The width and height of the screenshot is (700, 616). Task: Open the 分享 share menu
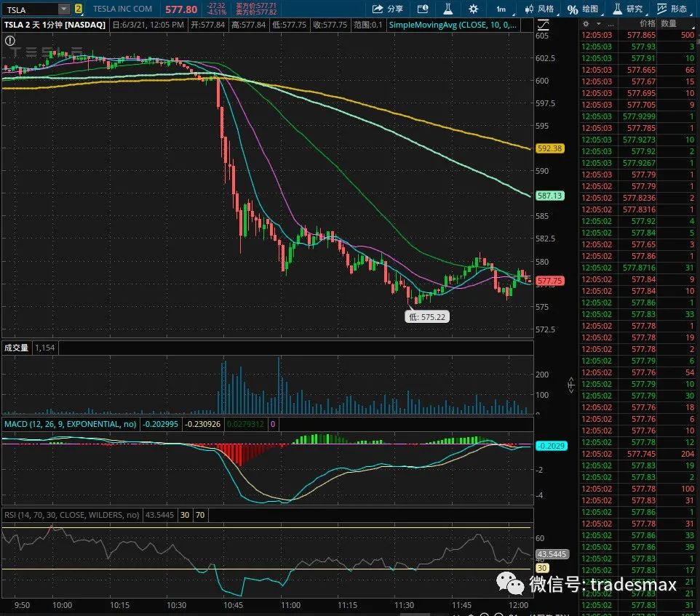pos(387,9)
